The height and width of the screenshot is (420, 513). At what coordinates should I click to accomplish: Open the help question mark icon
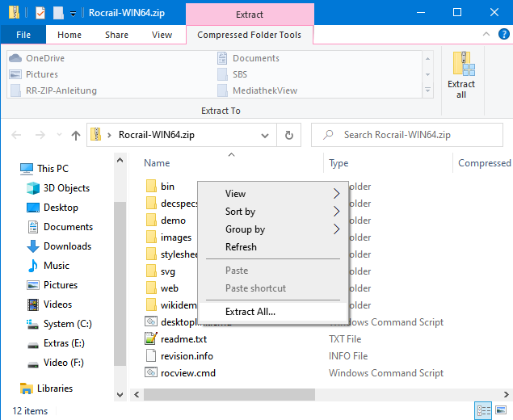[x=502, y=35]
